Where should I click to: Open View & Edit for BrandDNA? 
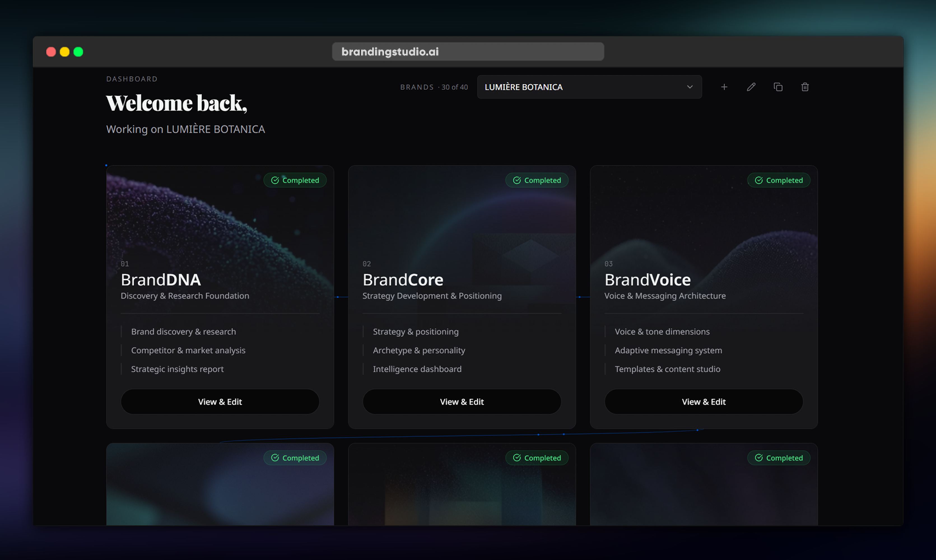tap(220, 402)
